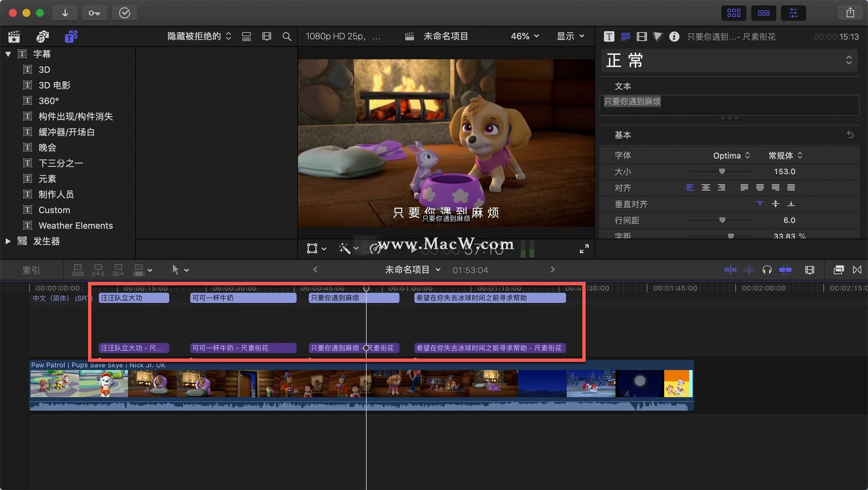
Task: Open the Optima font dropdown
Action: click(731, 155)
